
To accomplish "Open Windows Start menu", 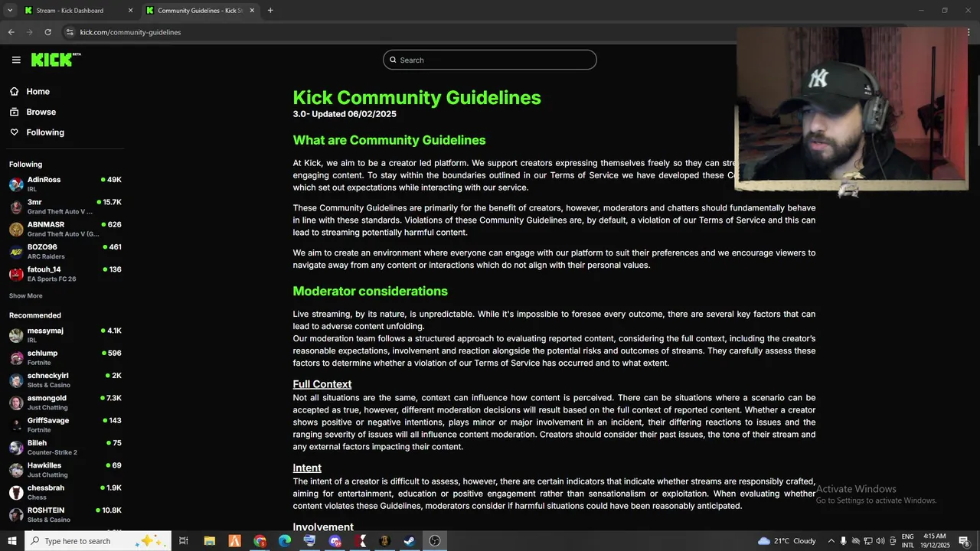I will point(11,541).
